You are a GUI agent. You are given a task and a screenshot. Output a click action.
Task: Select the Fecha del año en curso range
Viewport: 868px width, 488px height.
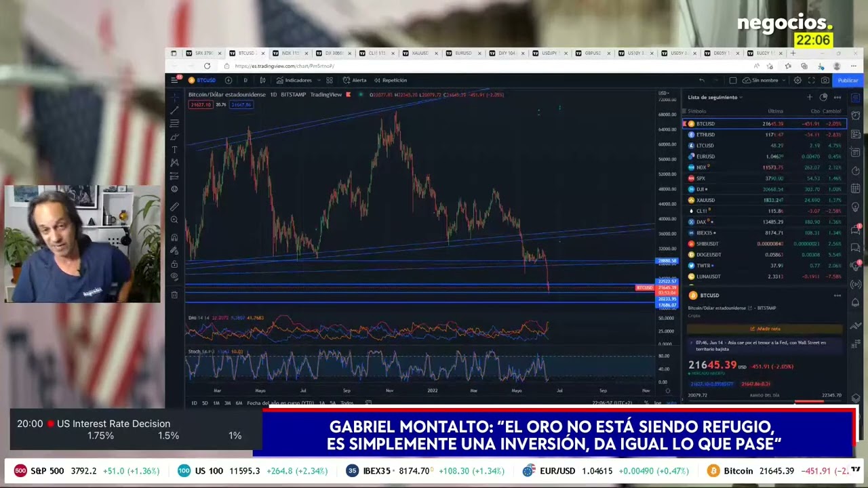[280, 403]
